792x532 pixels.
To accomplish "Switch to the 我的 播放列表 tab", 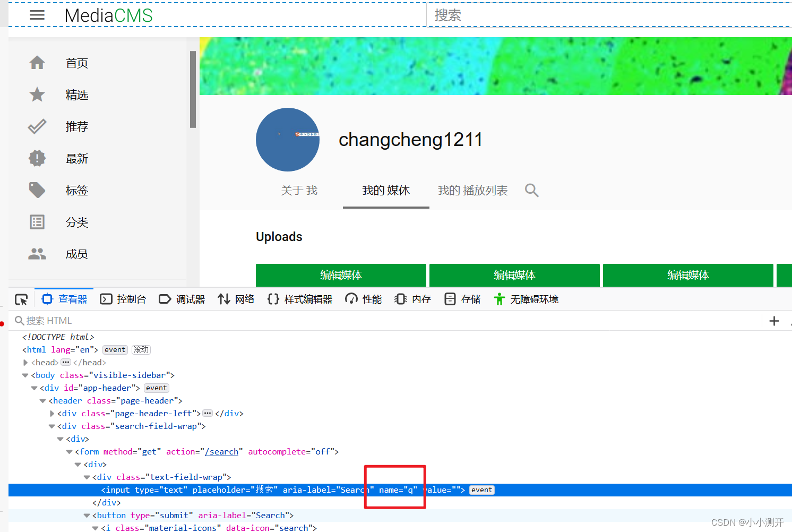I will [x=473, y=191].
